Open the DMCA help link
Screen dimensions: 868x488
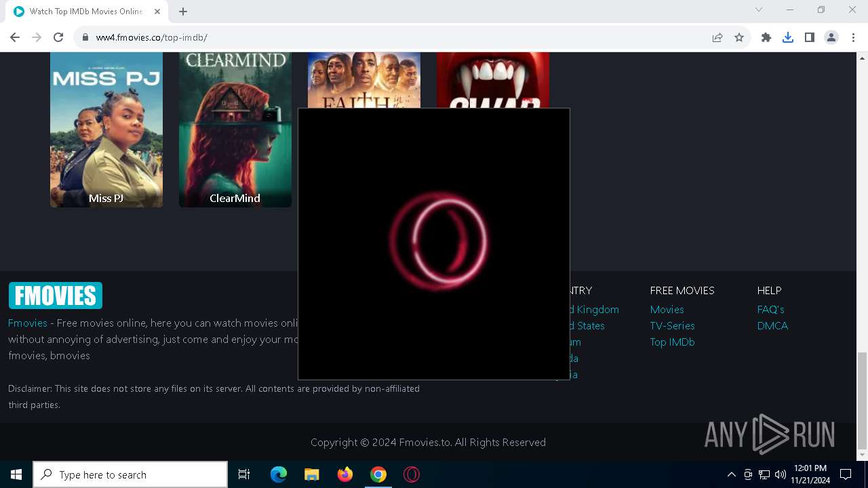click(772, 325)
